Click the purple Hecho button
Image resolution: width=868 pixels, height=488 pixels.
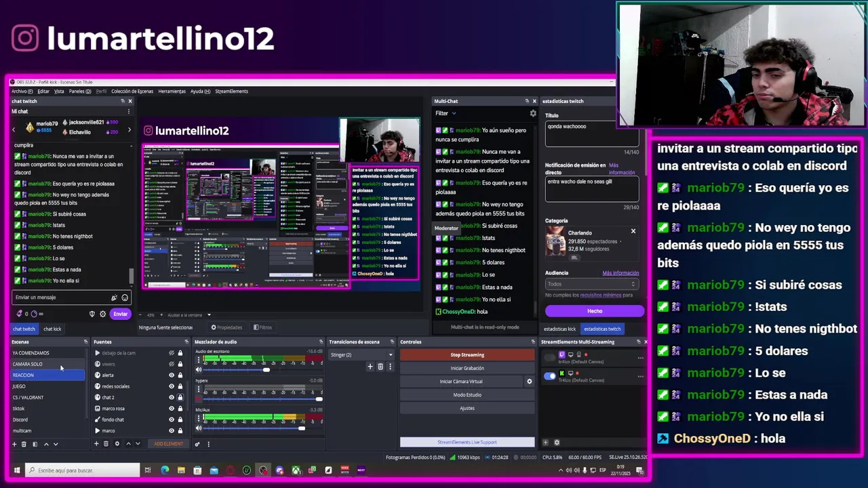tap(595, 311)
